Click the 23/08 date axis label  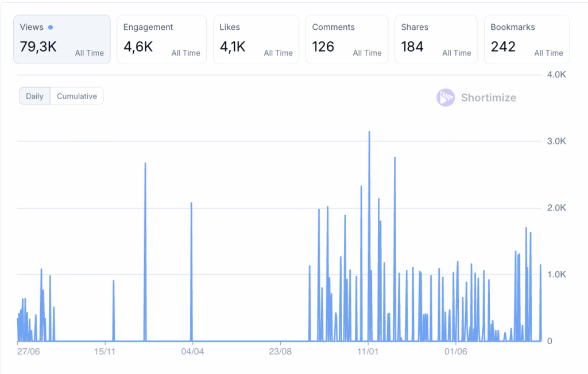coord(280,351)
